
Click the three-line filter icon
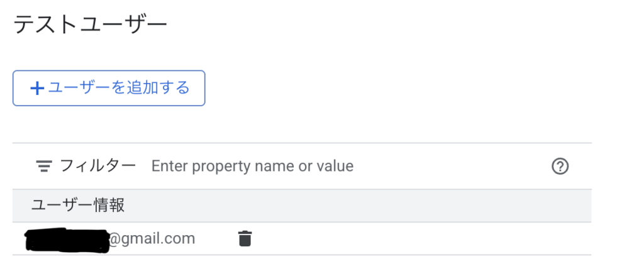click(43, 166)
